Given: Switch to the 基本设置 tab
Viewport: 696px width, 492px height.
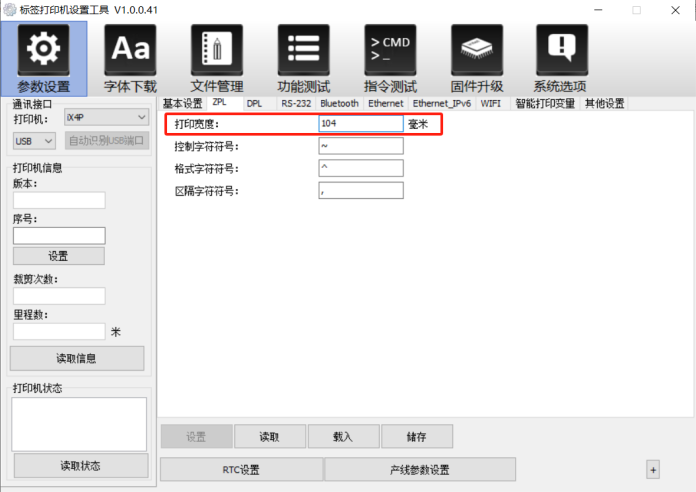Looking at the screenshot, I should point(182,103).
